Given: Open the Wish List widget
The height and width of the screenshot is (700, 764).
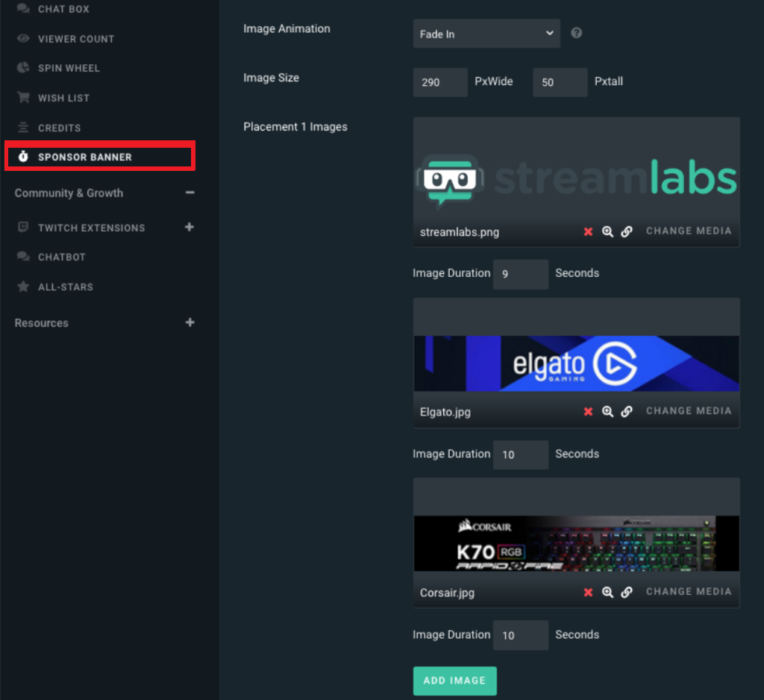Looking at the screenshot, I should click(64, 98).
